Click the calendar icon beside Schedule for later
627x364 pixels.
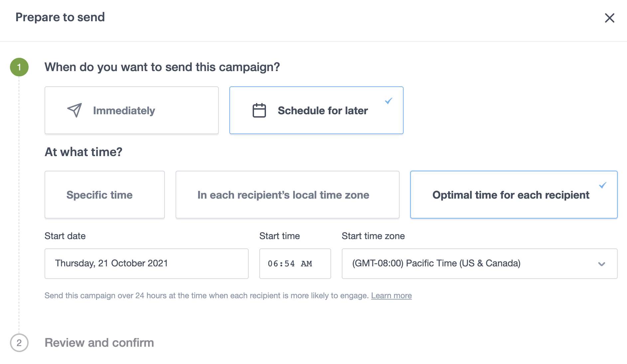[259, 110]
